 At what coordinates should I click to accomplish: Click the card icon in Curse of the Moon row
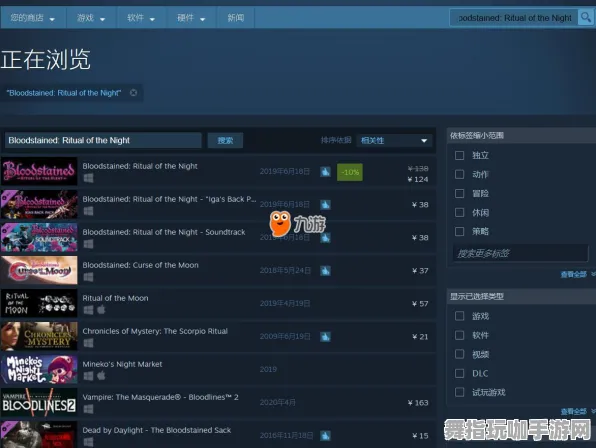click(325, 271)
